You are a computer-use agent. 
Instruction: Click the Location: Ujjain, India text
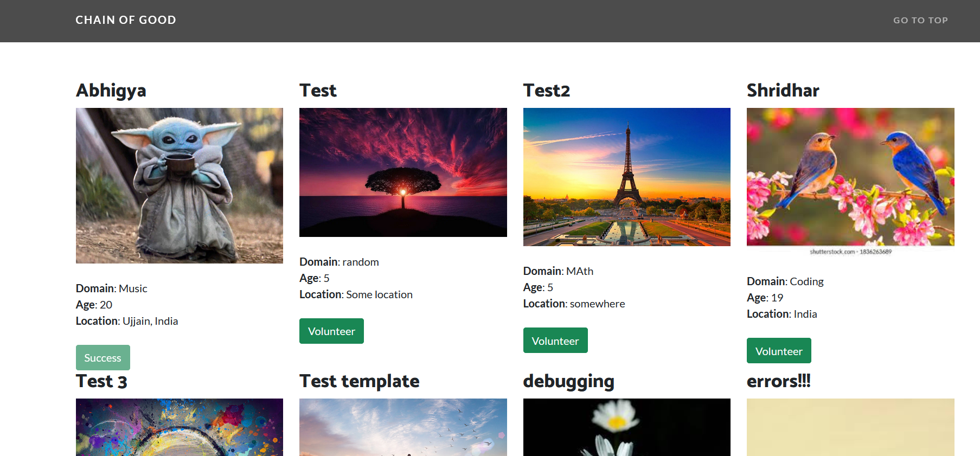coord(127,321)
